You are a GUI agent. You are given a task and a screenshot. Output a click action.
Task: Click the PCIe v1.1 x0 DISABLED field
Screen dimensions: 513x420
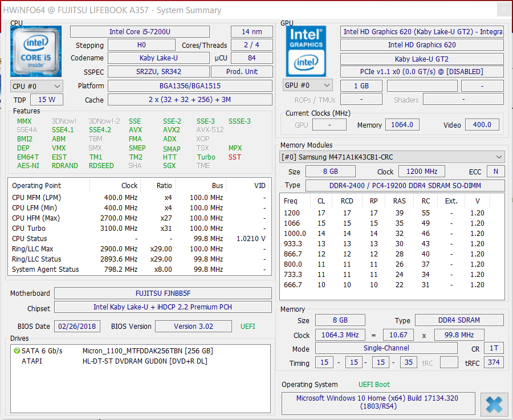coord(422,72)
